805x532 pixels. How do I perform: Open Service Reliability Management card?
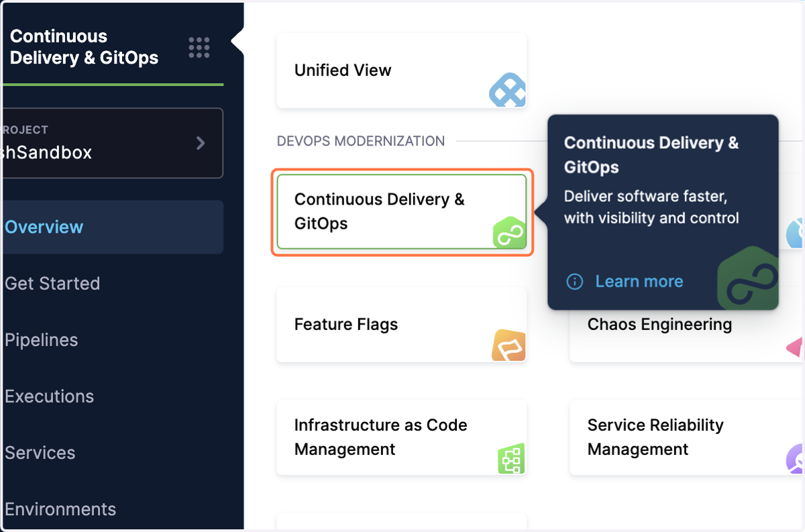point(686,437)
